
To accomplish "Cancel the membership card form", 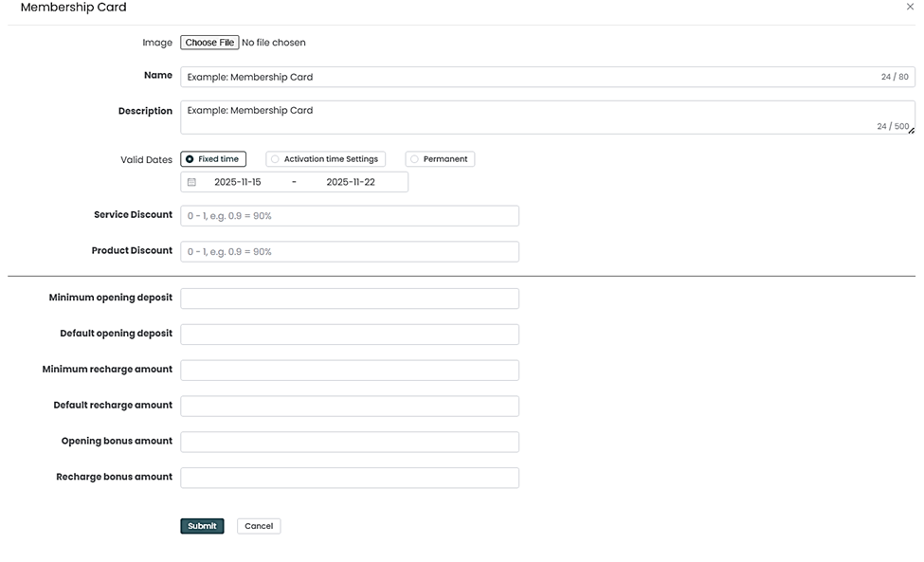I will click(259, 526).
